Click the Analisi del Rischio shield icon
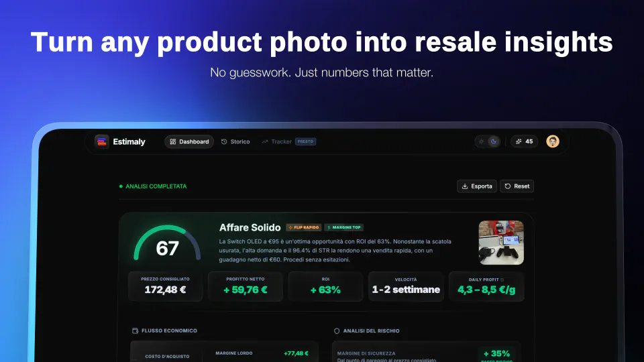 click(x=337, y=330)
